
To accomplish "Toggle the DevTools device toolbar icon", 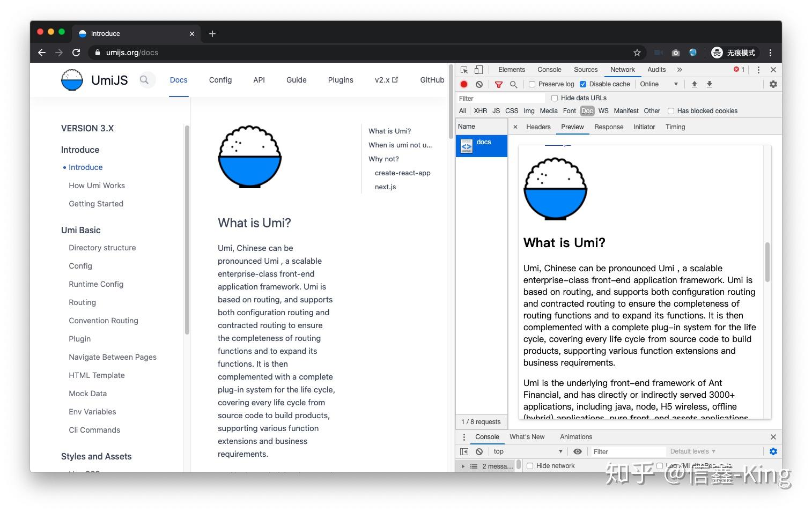I will [x=478, y=70].
